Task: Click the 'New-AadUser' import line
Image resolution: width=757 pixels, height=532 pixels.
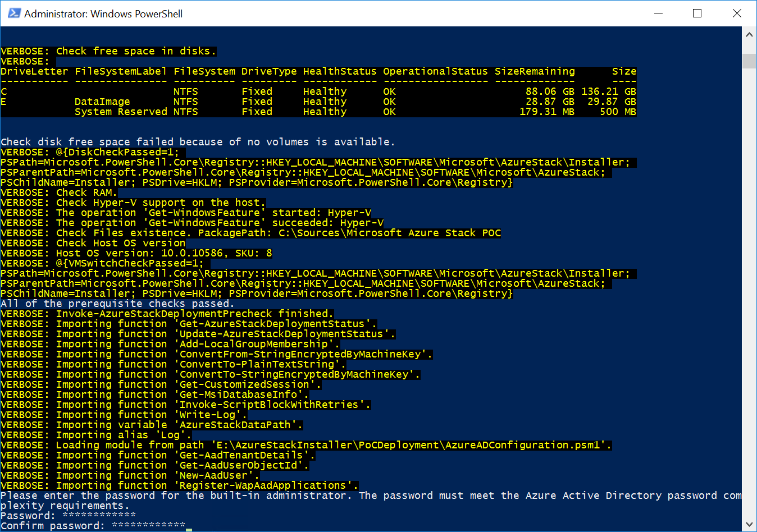Action: click(x=130, y=475)
